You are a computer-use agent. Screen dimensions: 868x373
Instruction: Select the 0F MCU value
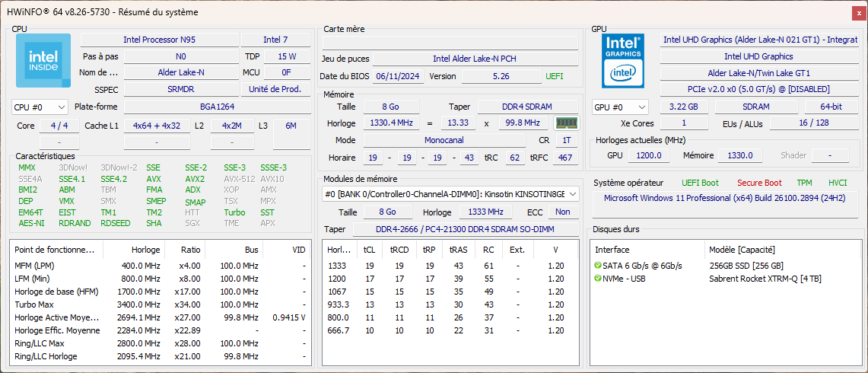(x=287, y=72)
